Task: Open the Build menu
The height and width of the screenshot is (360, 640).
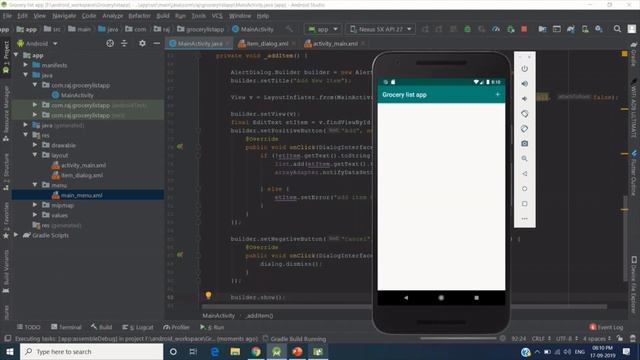Action: [x=163, y=16]
